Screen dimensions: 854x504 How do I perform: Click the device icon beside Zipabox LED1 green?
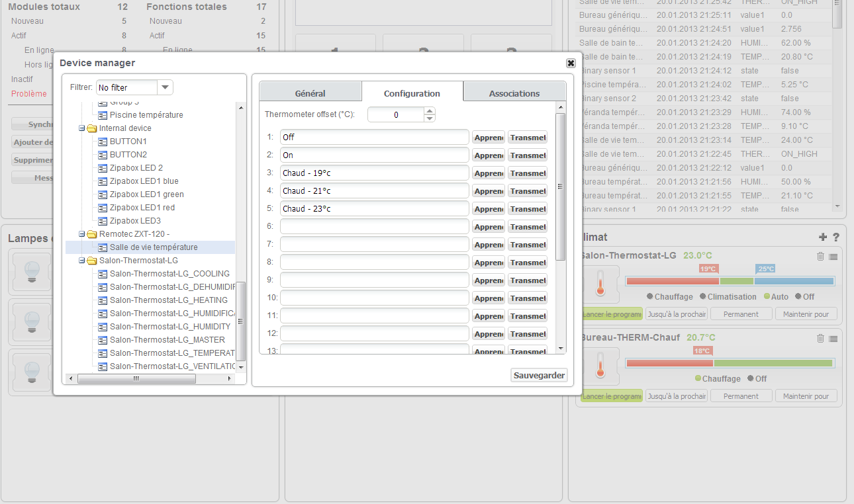point(103,194)
